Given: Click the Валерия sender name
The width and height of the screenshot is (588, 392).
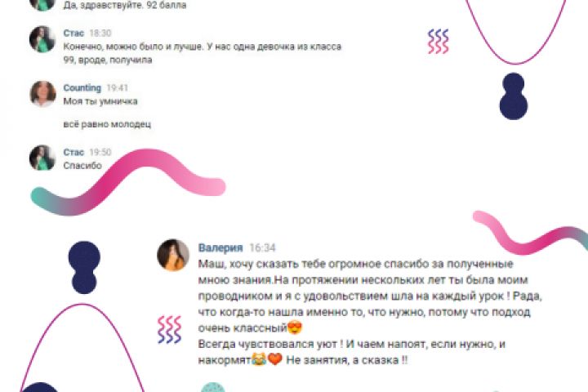Looking at the screenshot, I should pos(220,247).
